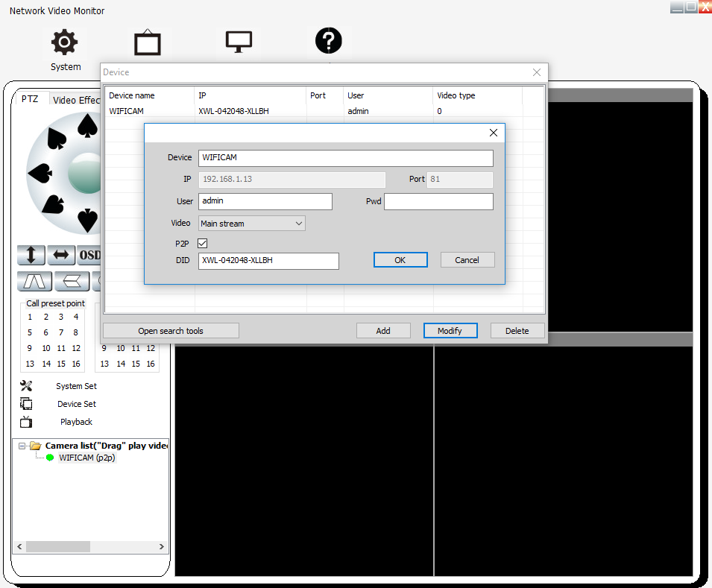
Task: Select the PTZ tab
Action: 30,99
